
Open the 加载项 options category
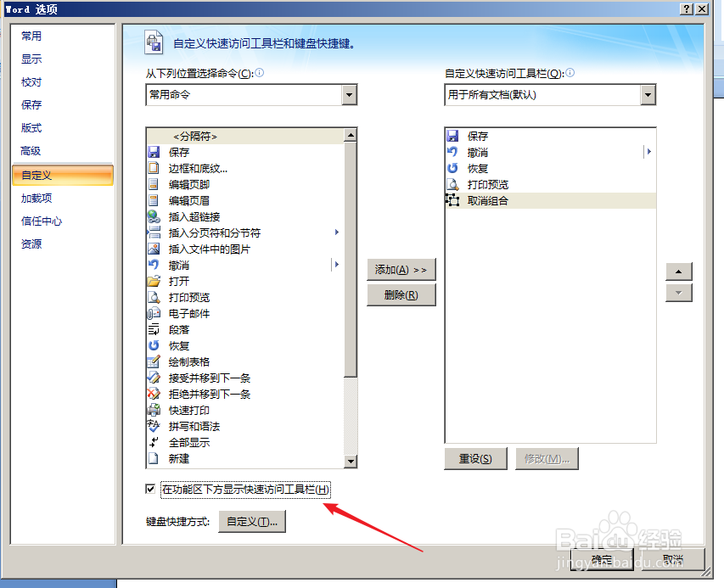(x=36, y=198)
